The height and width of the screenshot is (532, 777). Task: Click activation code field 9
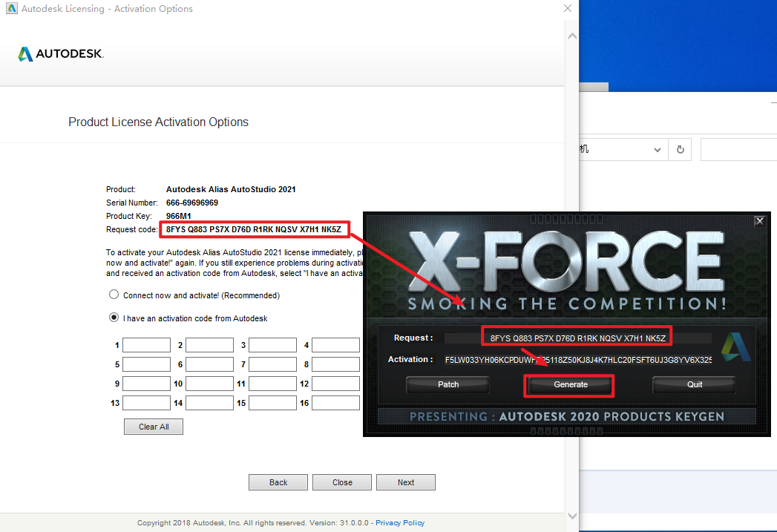click(x=147, y=384)
